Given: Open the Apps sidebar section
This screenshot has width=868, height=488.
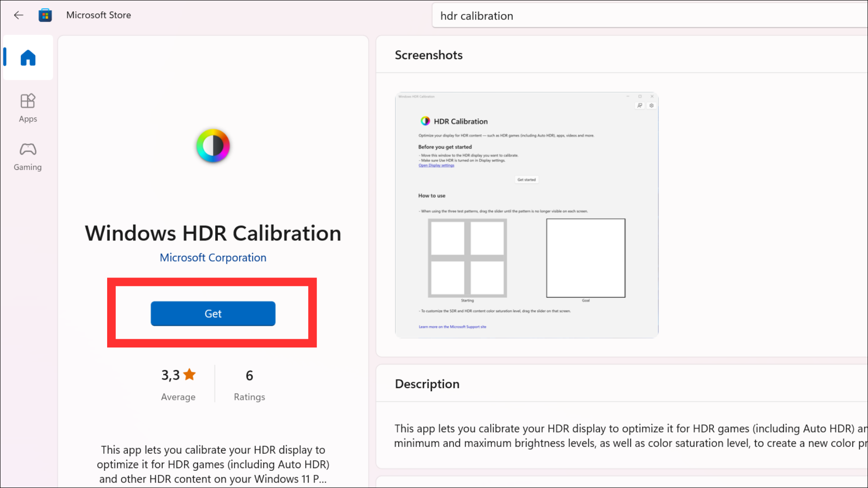Looking at the screenshot, I should point(28,108).
